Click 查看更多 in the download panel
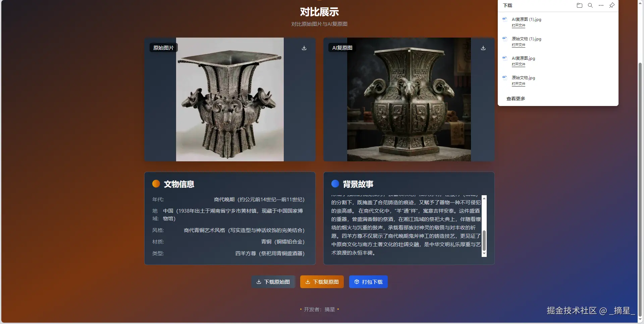 coord(516,99)
